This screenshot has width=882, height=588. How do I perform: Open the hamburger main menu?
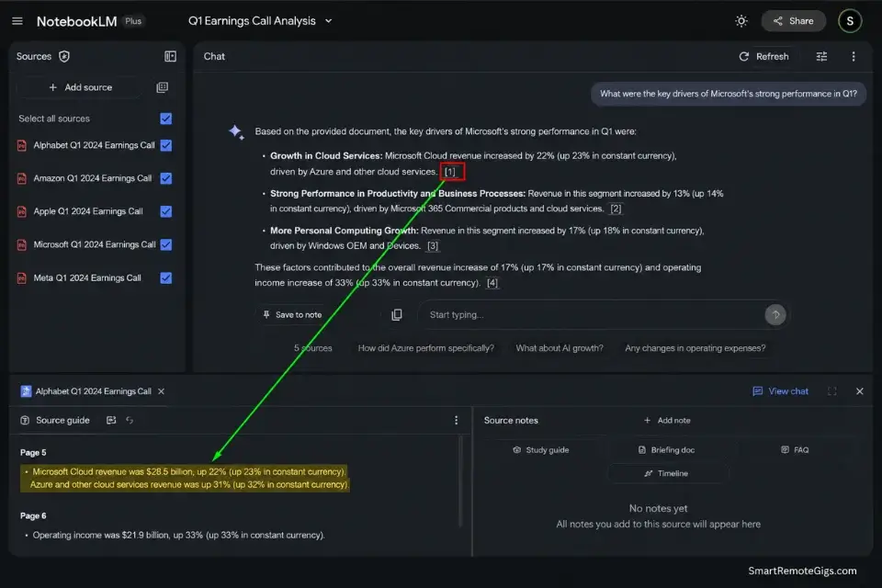pos(17,21)
